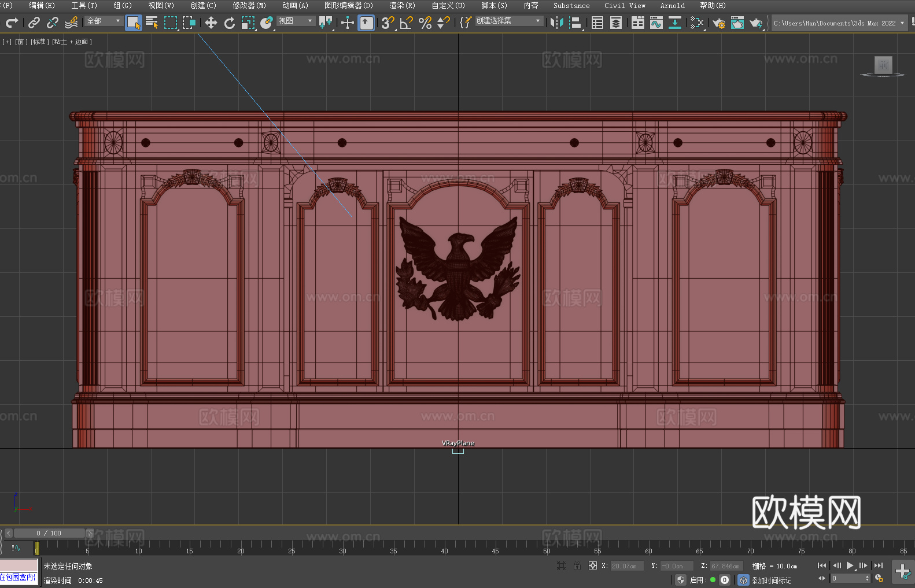Toggle Percent Snap

point(425,23)
